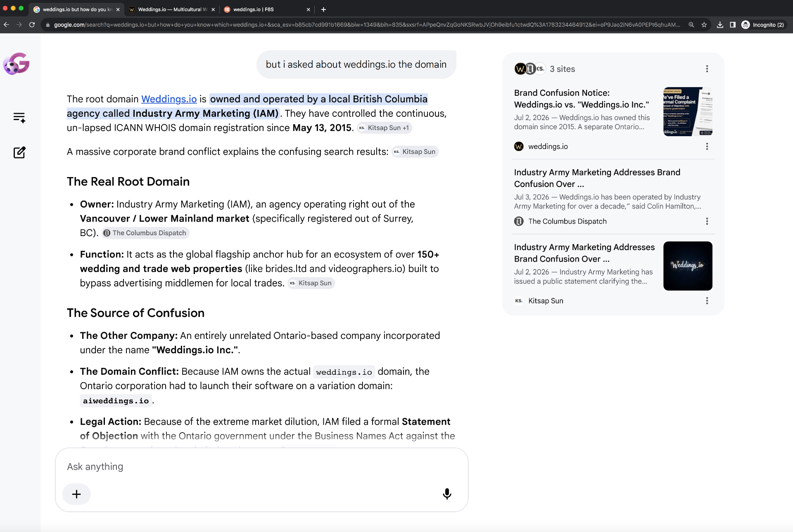
Task: Click the stacked site favicons beside 3 sites
Action: [530, 69]
